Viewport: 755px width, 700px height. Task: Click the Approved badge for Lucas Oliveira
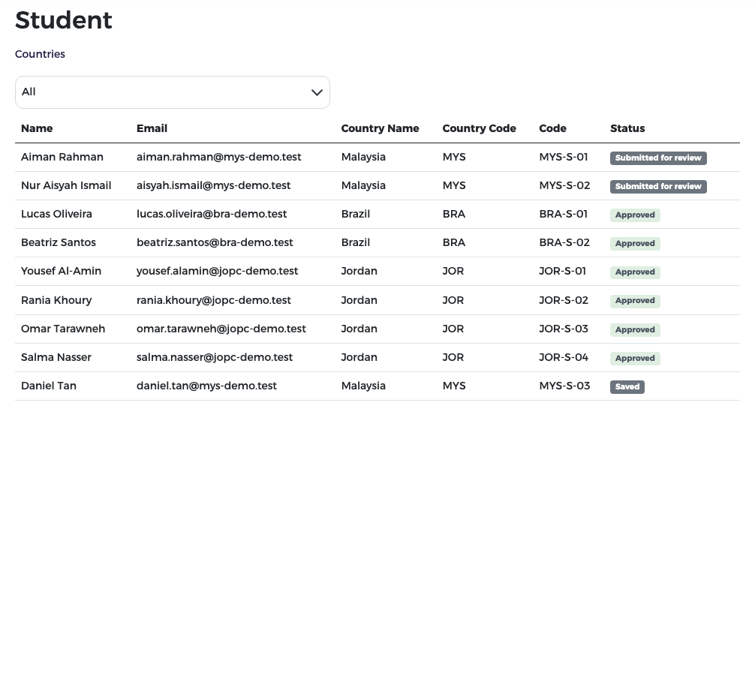(x=635, y=215)
